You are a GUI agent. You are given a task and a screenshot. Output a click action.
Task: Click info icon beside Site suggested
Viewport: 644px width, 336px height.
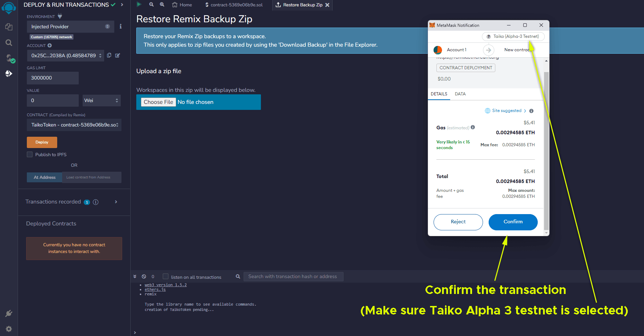[x=531, y=111]
